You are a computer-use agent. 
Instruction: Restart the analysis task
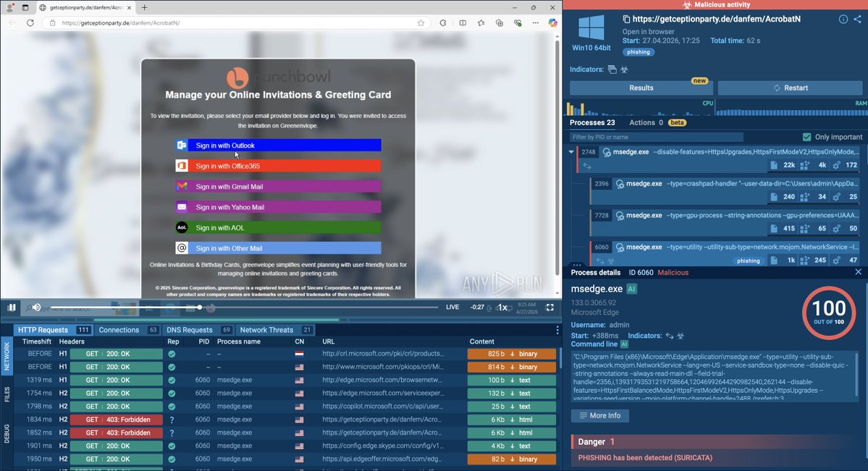coord(790,88)
